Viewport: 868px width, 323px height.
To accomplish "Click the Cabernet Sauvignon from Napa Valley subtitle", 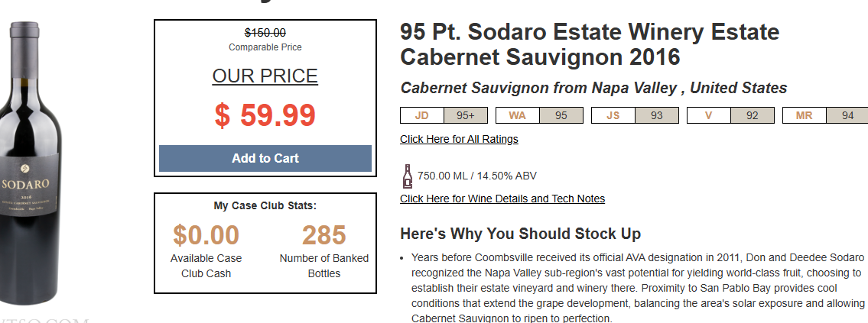I will 593,88.
